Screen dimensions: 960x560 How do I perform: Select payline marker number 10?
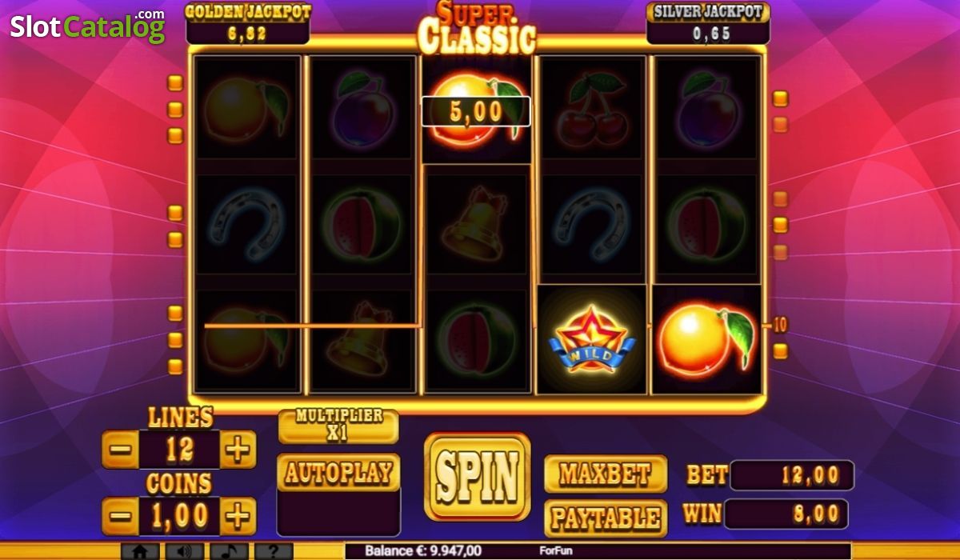[x=780, y=325]
